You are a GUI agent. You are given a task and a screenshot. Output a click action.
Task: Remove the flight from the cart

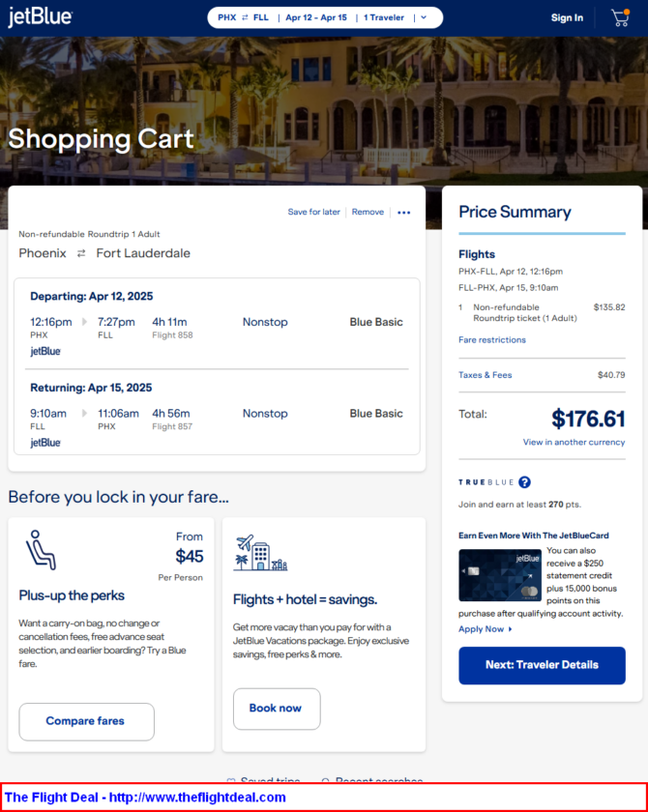pos(368,212)
